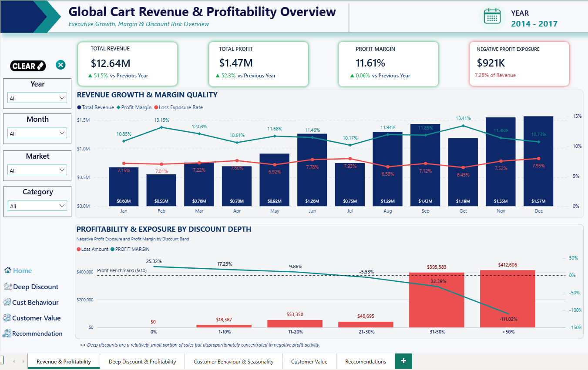Screen dimensions: 588x370
Task: Click the Deep Discount navigation icon
Action: click(7, 287)
